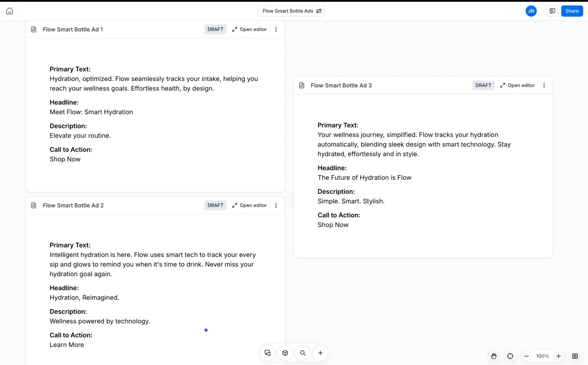This screenshot has width=588, height=365.
Task: Open more options for Ad 1 card
Action: coord(276,29)
